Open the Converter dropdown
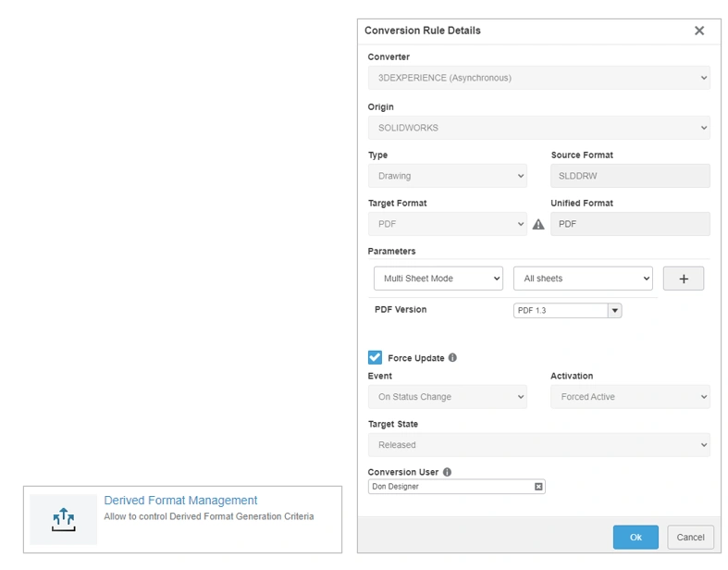Image resolution: width=728 pixels, height=570 pixels. pos(538,78)
